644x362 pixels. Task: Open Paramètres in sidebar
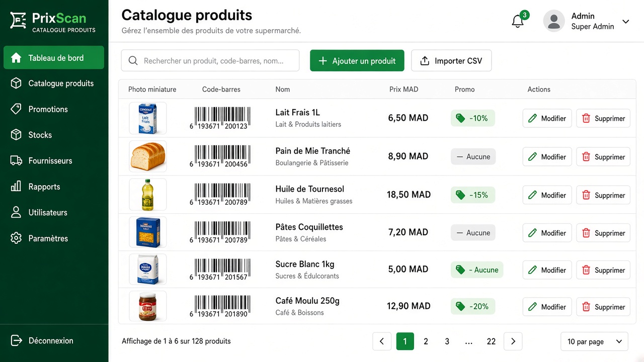coord(54,238)
